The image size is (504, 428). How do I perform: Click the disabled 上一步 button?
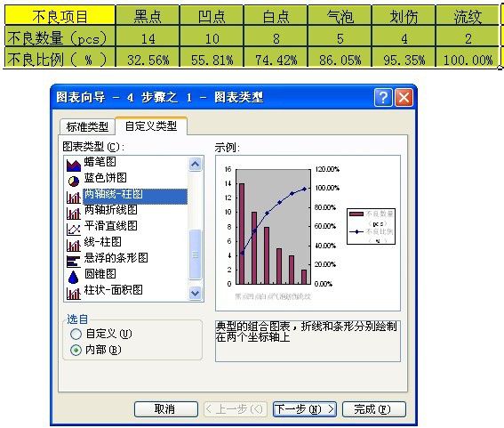[236, 409]
